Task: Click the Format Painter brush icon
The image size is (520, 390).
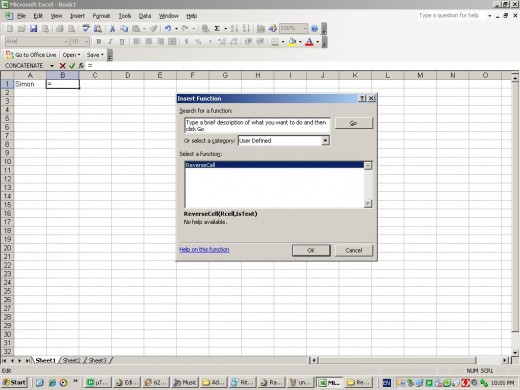Action: pyautogui.click(x=153, y=29)
